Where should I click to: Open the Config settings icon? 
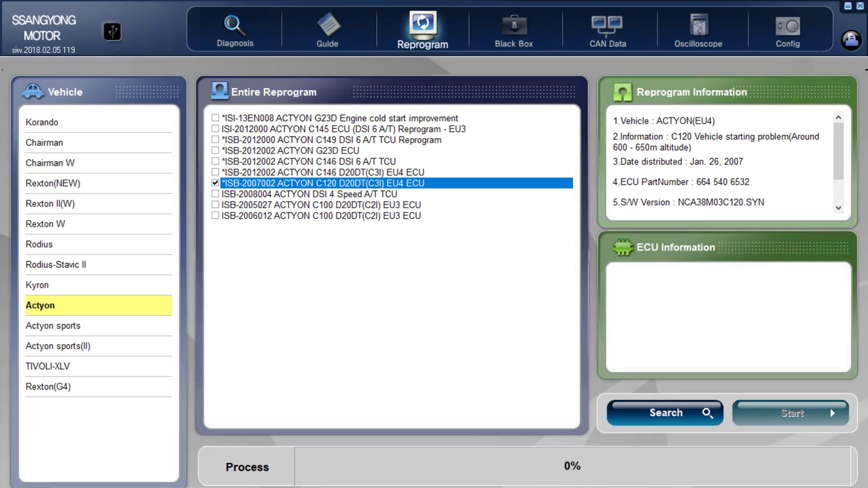[x=788, y=26]
